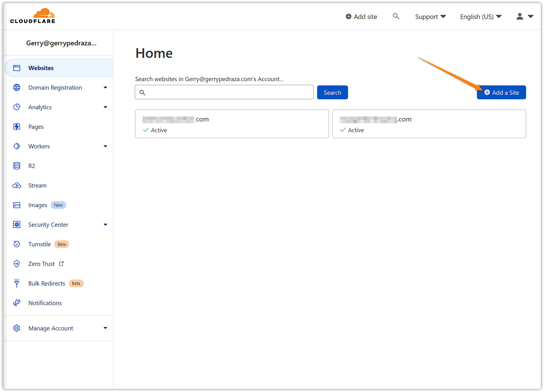Open the English (US) language dropdown
544x392 pixels.
click(481, 16)
